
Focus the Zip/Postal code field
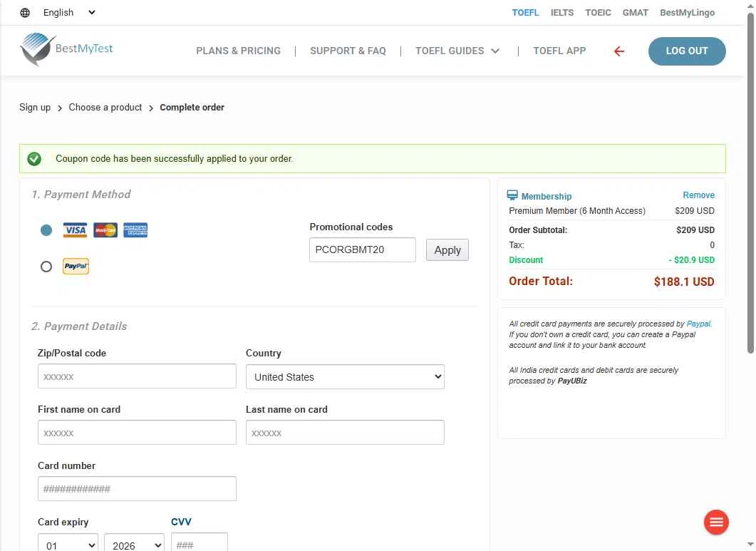pos(137,376)
